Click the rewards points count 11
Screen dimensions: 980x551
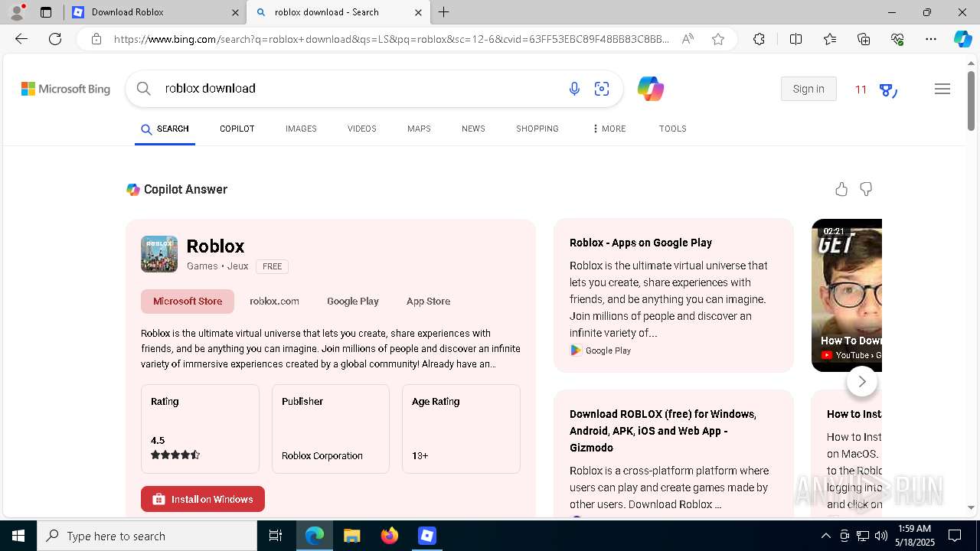[x=861, y=90]
